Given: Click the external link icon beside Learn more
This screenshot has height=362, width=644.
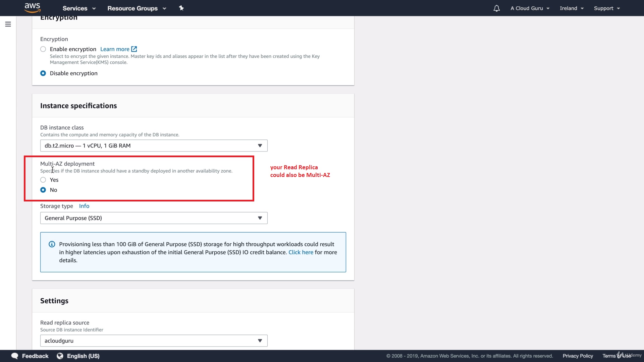Looking at the screenshot, I should [x=134, y=49].
